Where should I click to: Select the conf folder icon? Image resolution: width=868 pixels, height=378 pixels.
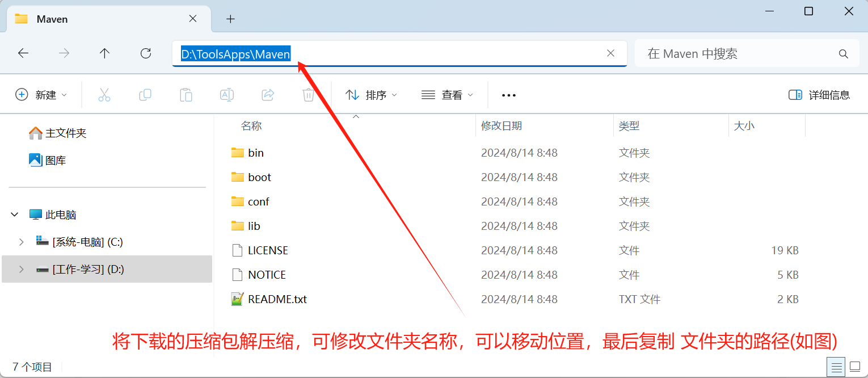238,201
